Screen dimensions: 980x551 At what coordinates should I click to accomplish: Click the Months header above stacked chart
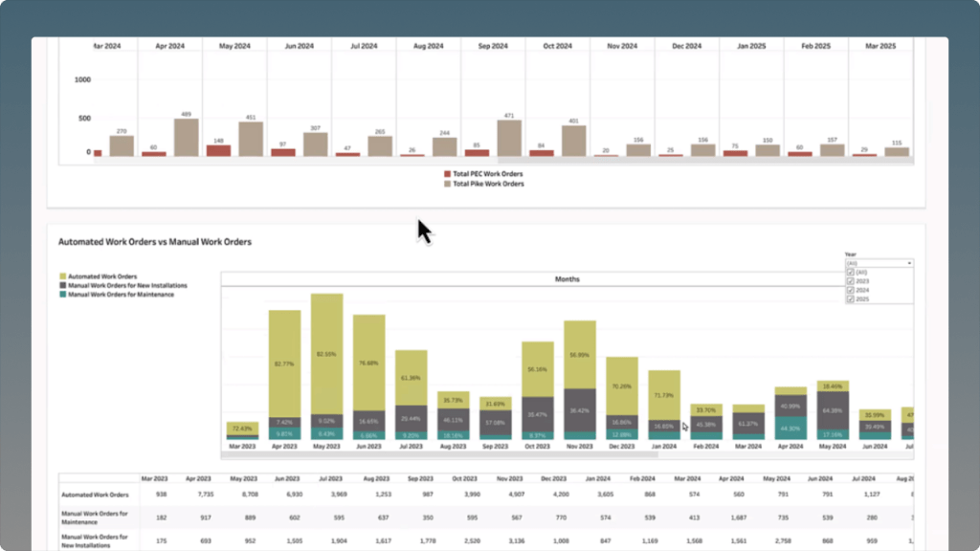pyautogui.click(x=567, y=279)
